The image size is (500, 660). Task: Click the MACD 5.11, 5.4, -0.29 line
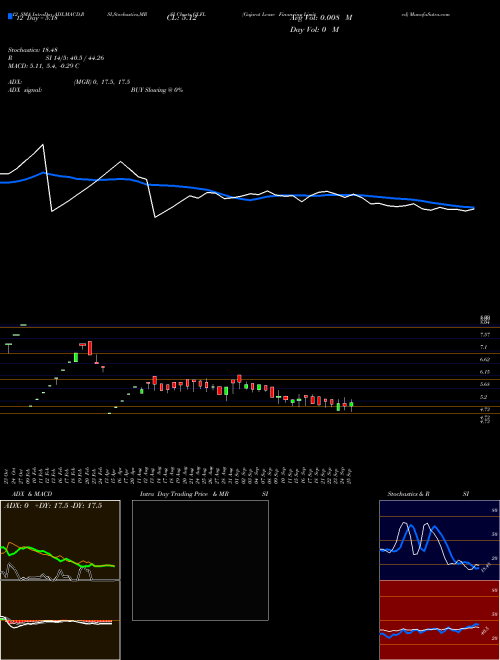(x=43, y=66)
